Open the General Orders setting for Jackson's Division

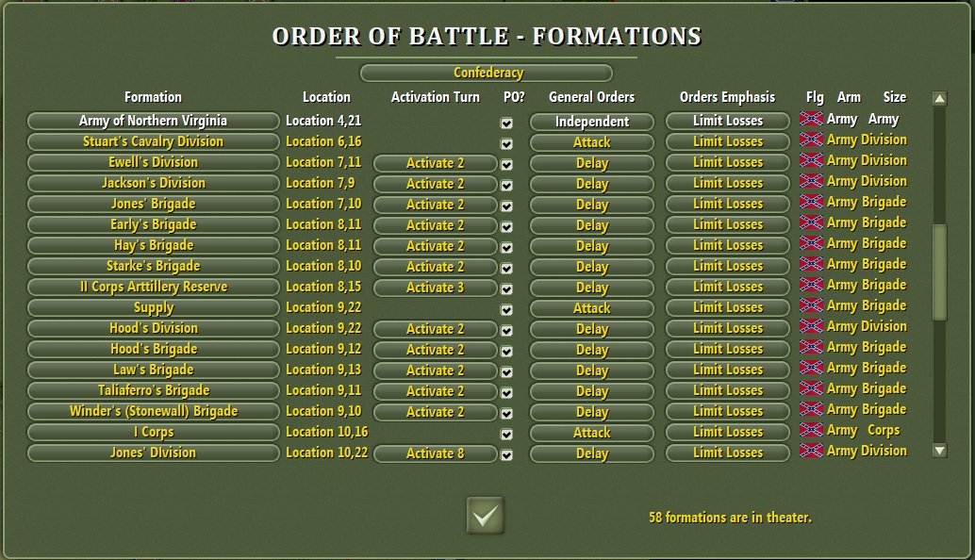(590, 182)
